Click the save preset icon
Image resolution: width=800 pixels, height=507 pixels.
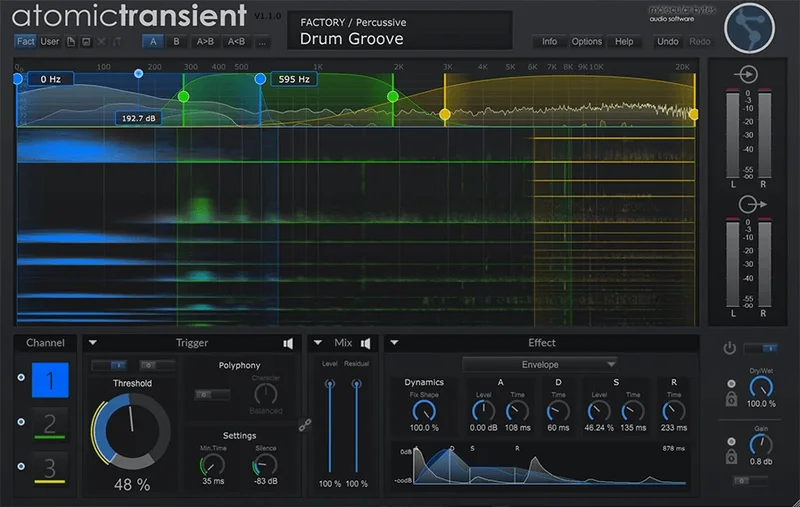(86, 42)
